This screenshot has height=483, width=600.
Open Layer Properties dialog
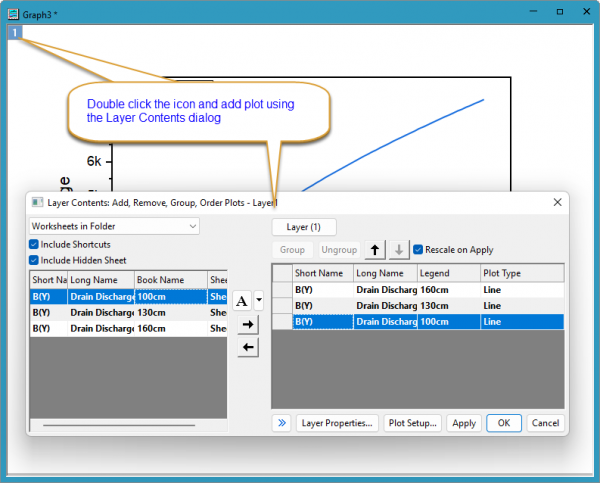point(339,423)
